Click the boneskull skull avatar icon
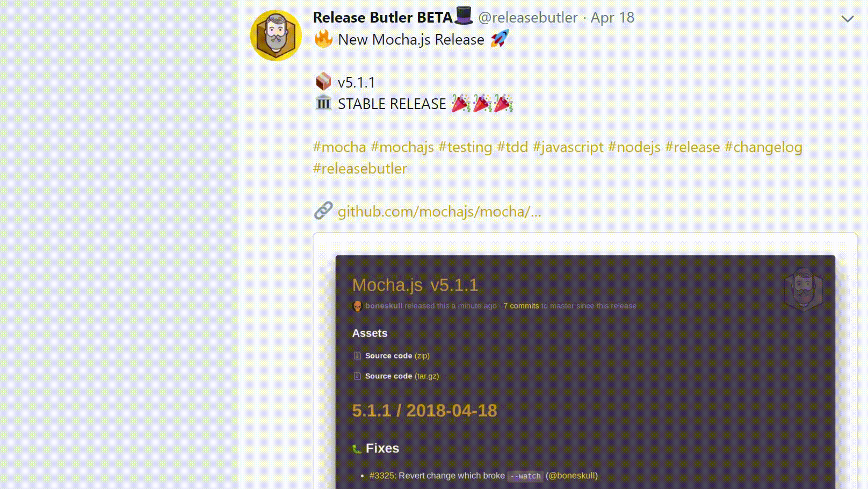This screenshot has height=489, width=868. click(357, 306)
